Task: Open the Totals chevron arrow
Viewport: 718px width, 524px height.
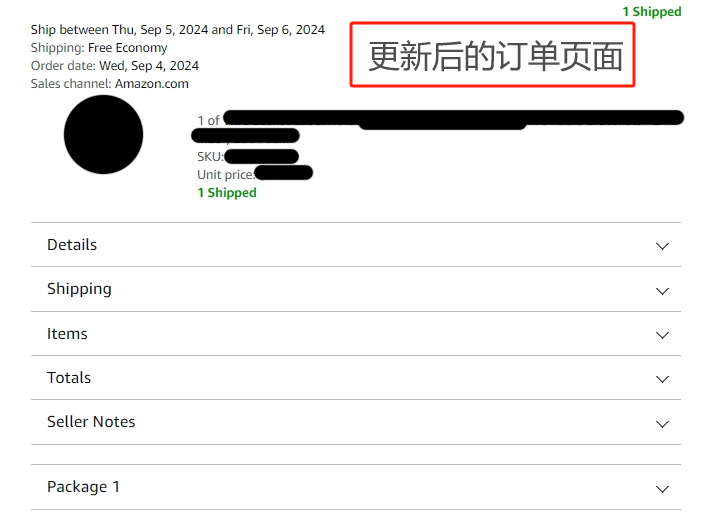Action: 662,379
